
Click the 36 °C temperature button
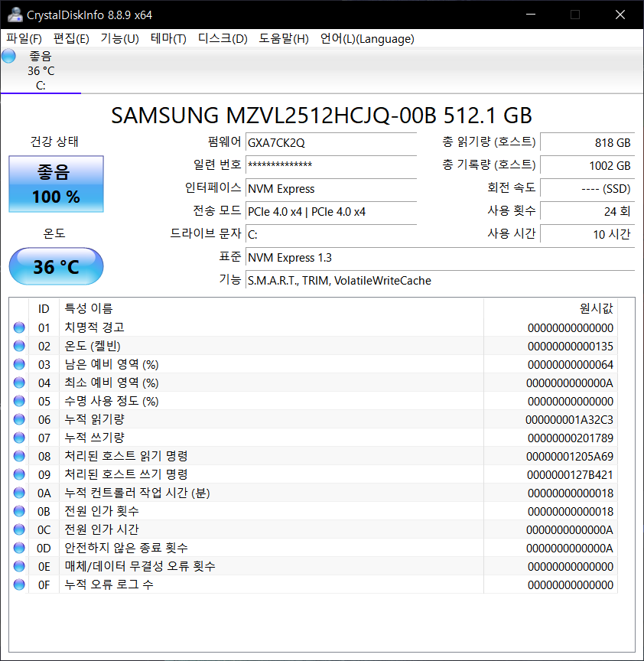pyautogui.click(x=56, y=266)
